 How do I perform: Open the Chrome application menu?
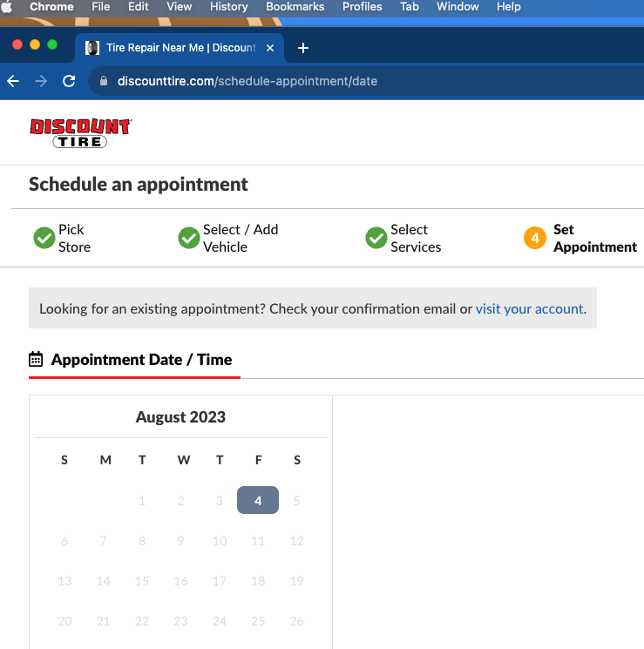point(51,7)
